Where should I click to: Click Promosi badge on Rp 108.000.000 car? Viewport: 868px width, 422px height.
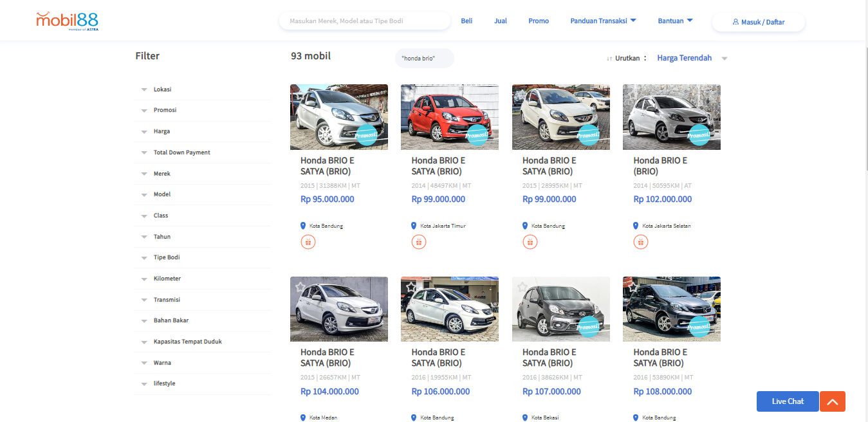tap(699, 327)
